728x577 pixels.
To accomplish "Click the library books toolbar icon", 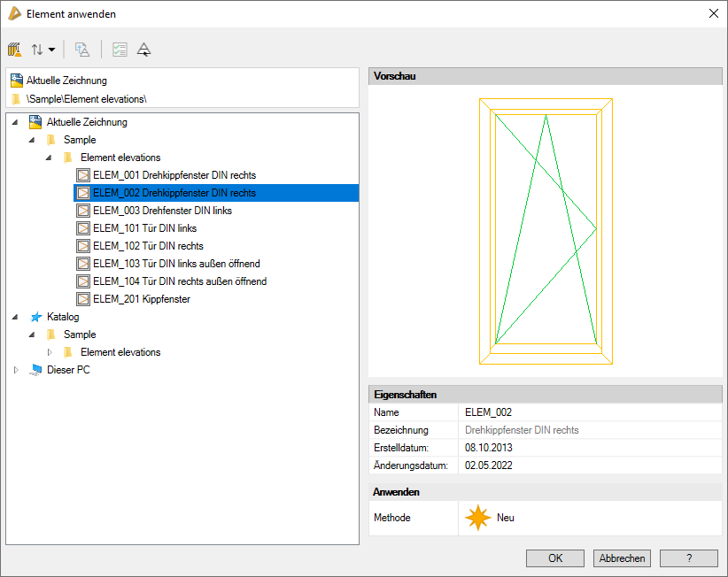I will 15,50.
